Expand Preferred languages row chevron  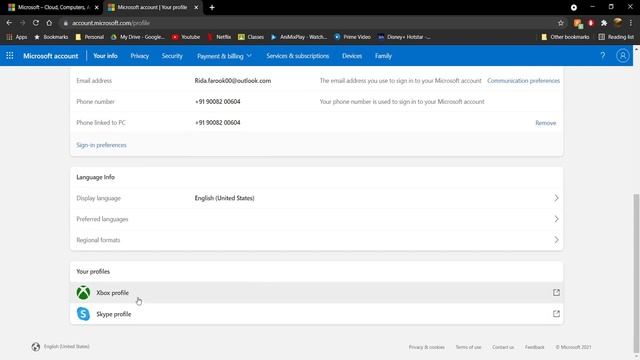pyautogui.click(x=556, y=219)
